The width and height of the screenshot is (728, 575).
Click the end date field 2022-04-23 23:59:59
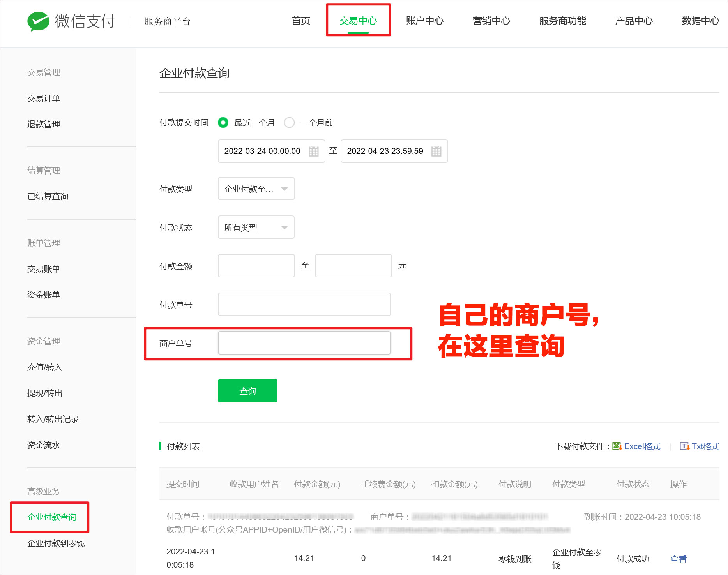[394, 151]
